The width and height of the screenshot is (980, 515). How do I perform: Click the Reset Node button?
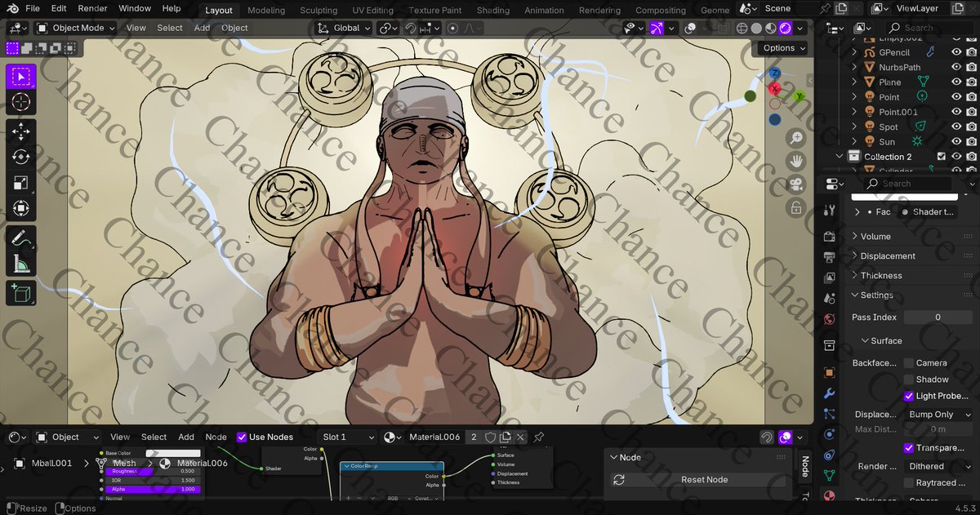[704, 480]
